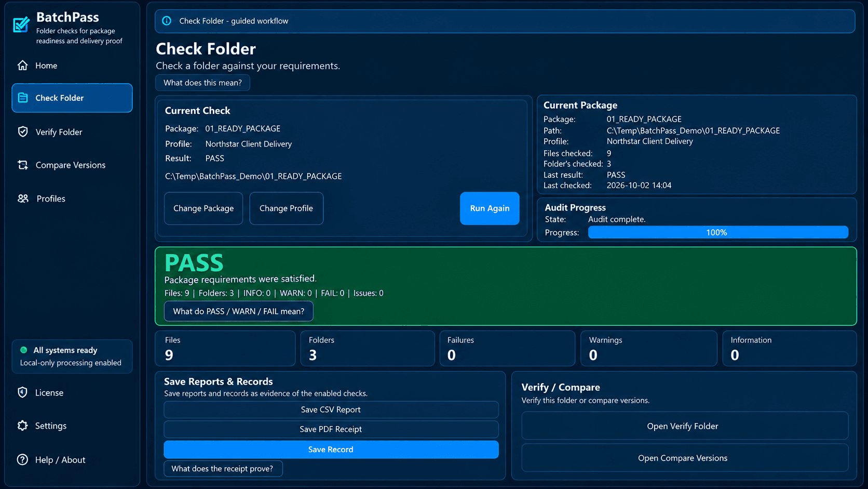Click the Audit complete state text
The image size is (868, 489).
click(617, 219)
